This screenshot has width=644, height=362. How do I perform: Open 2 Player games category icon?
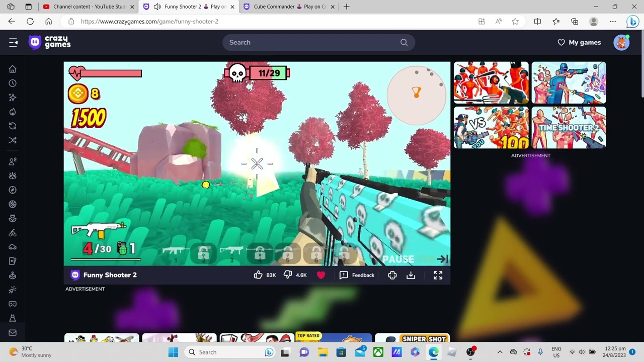click(13, 161)
